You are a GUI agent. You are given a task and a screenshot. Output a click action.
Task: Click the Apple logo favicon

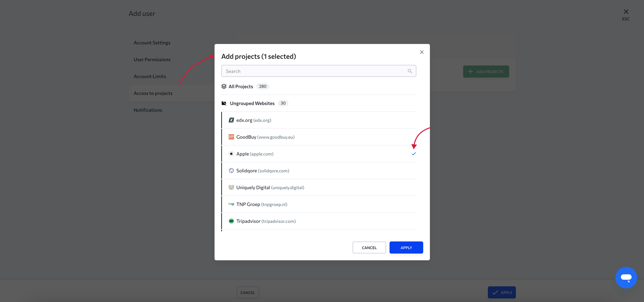[231, 153]
